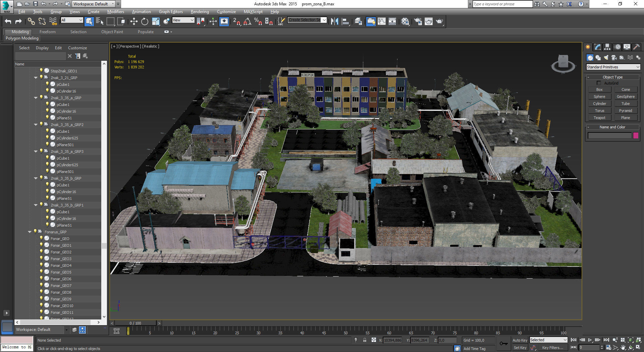This screenshot has width=644, height=352.
Task: Click the object name input field
Action: (609, 135)
